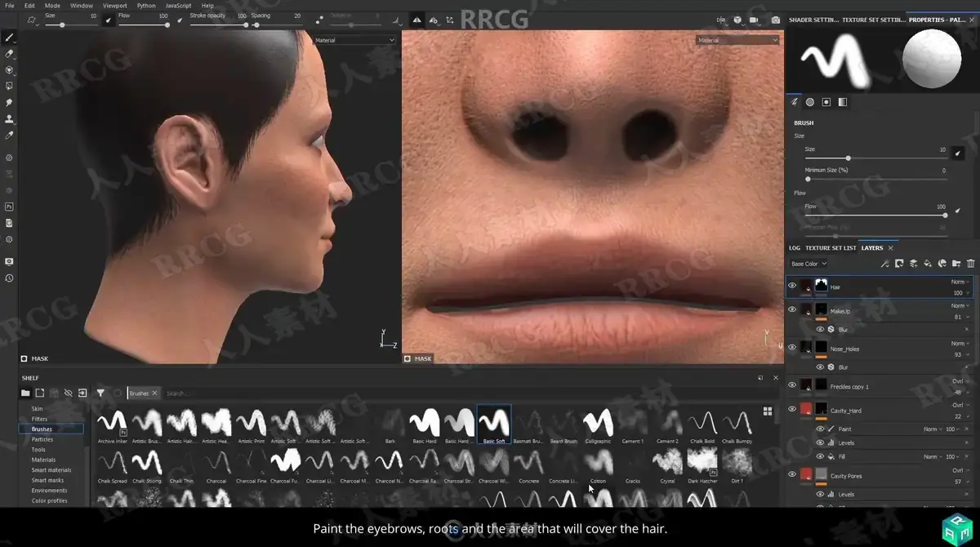This screenshot has width=980, height=547.
Task: Click the camera screenshot icon above viewport
Action: pyautogui.click(x=775, y=20)
